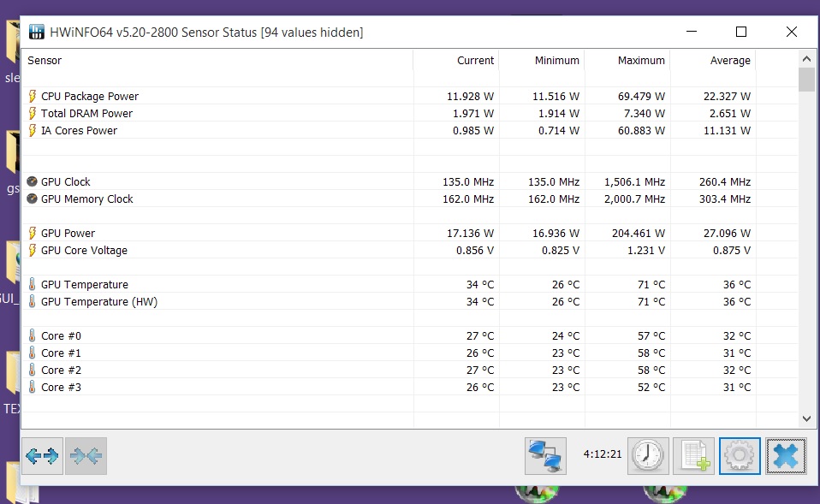
Task: Click the Sensor column header
Action: 217,61
